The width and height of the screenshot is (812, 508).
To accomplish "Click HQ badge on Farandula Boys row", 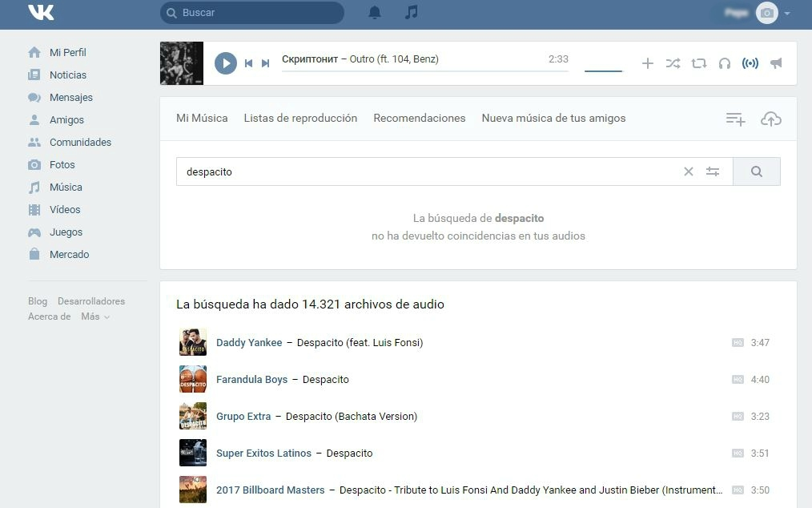I will (738, 380).
